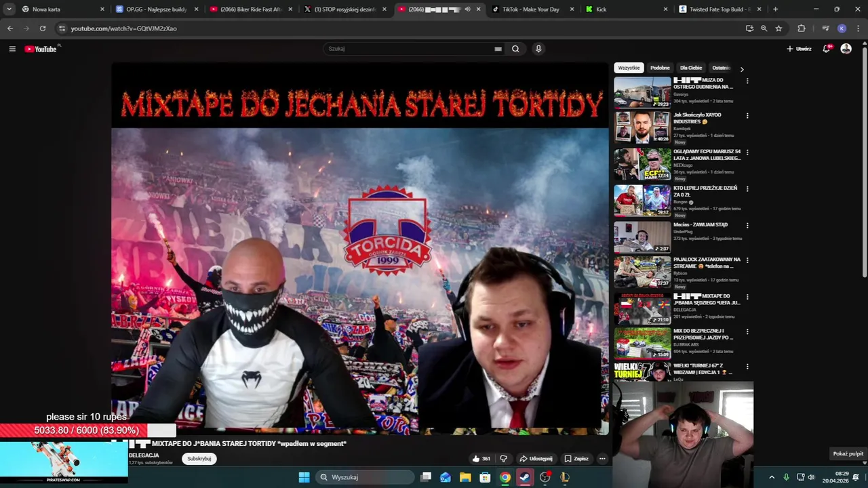Open options for 'MIX DO BEZPIECZNEJ' video
The height and width of the screenshot is (488, 868).
pyautogui.click(x=747, y=332)
